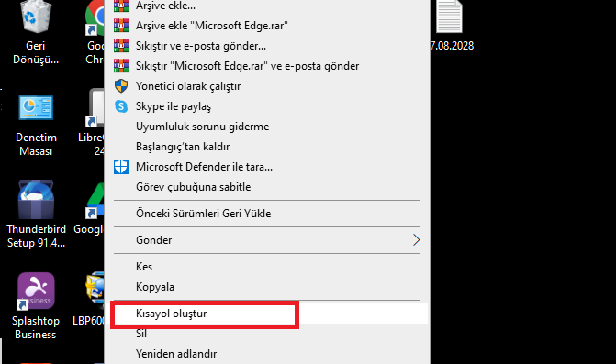
Task: Click the shield icon beside Yönetici olarak çalıştır
Action: pyautogui.click(x=121, y=86)
